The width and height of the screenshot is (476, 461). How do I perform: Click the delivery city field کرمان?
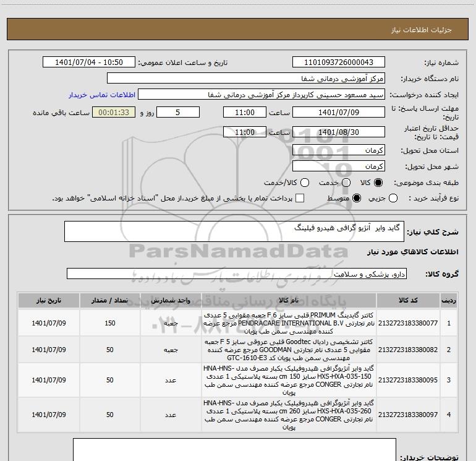pyautogui.click(x=339, y=166)
